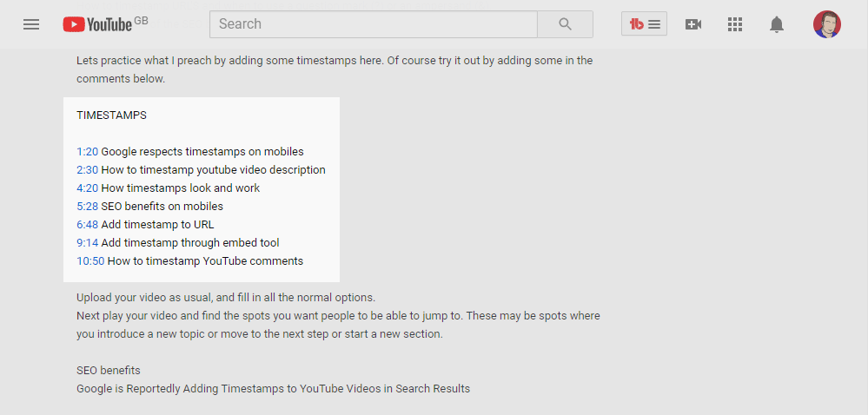Click the TIMESTAMPS heading text

(x=112, y=115)
